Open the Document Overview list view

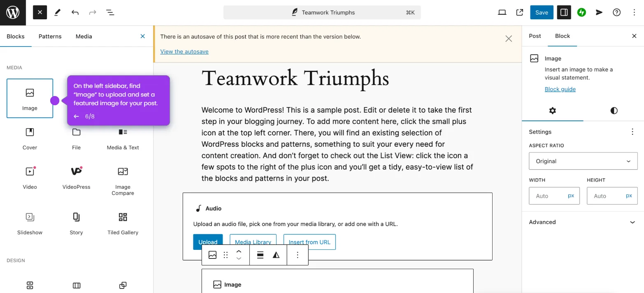(x=110, y=12)
